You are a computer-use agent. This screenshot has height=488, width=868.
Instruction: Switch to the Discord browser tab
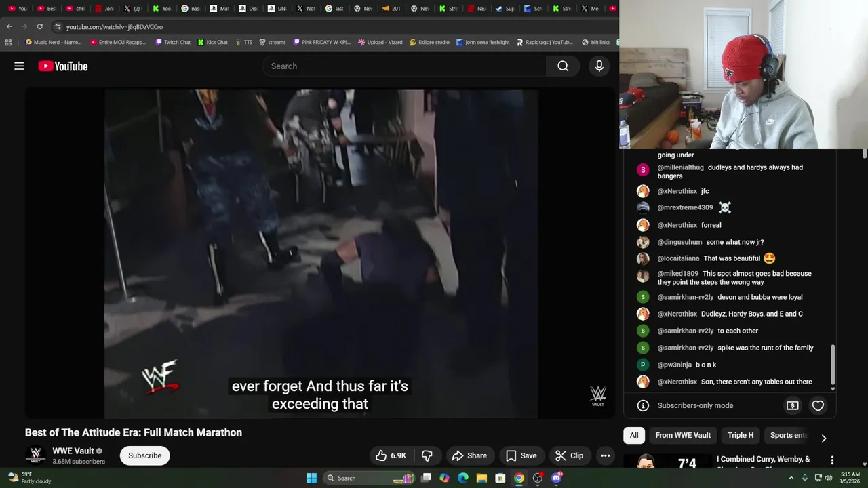coord(249,9)
